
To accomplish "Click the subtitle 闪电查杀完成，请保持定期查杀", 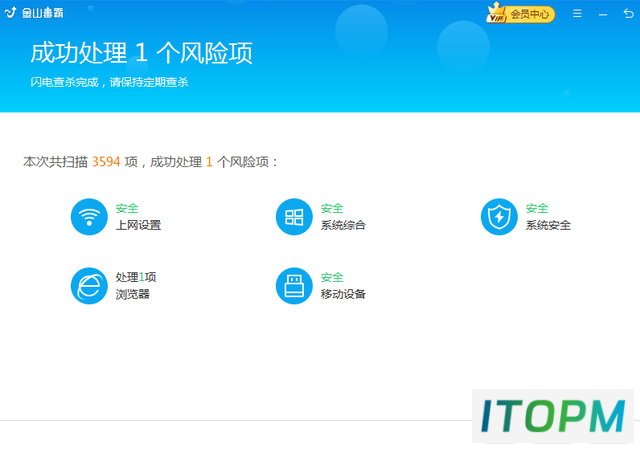I will tap(109, 82).
